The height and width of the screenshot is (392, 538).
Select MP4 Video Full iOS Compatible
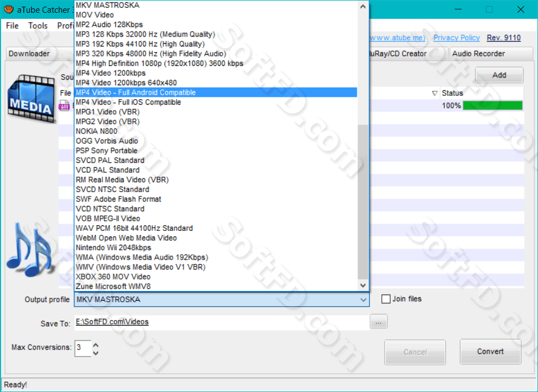pos(216,102)
